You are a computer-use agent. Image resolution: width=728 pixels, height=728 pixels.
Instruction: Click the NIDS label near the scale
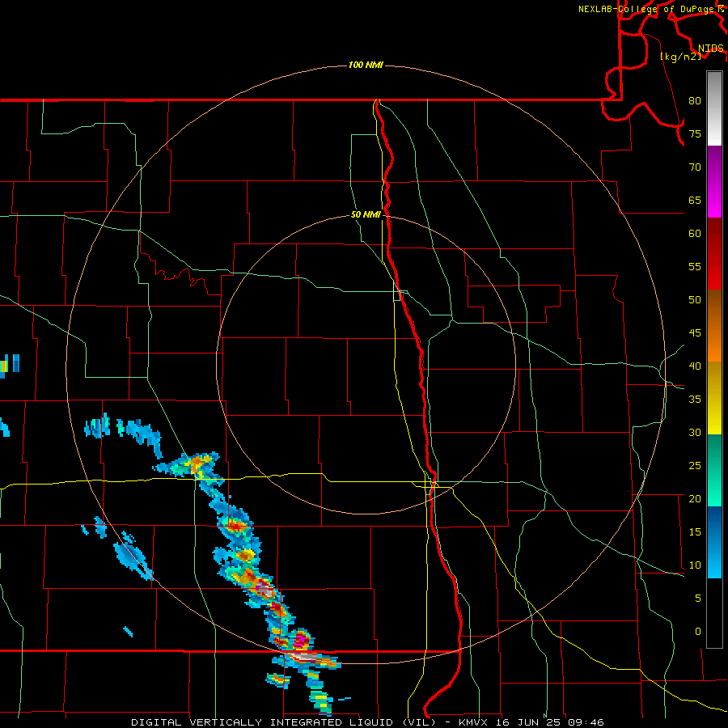[x=710, y=48]
